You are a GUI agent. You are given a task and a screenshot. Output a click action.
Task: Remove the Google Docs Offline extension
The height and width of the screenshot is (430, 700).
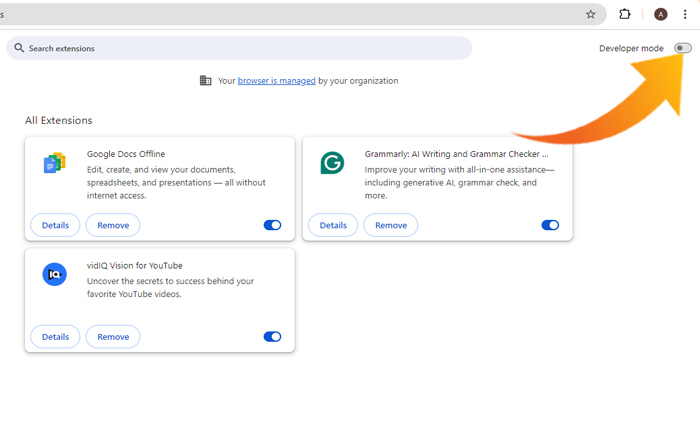(113, 225)
